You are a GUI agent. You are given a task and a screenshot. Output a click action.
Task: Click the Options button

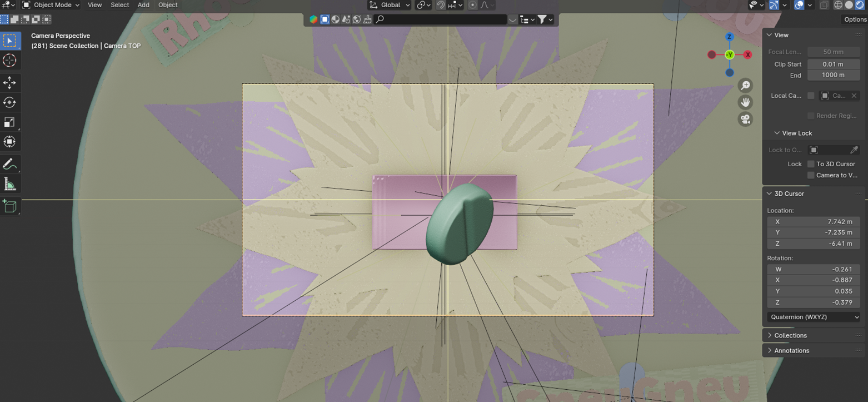855,19
